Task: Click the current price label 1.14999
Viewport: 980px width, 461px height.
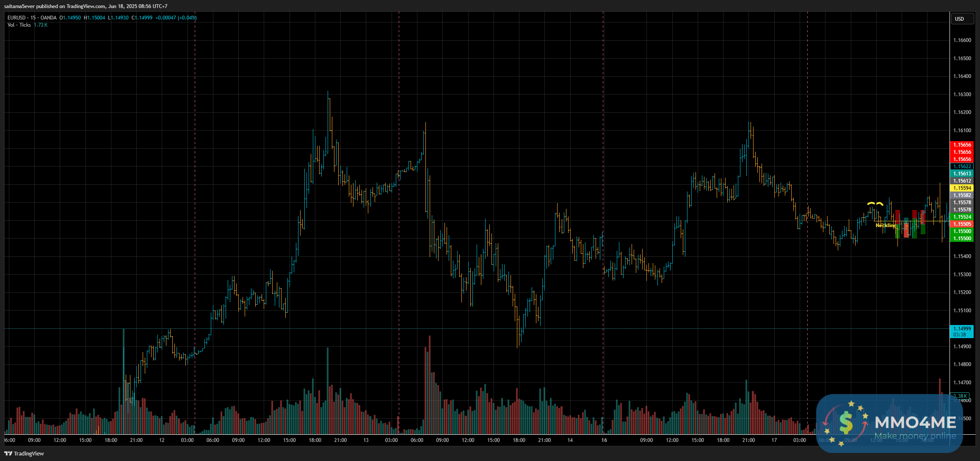Action: point(962,329)
